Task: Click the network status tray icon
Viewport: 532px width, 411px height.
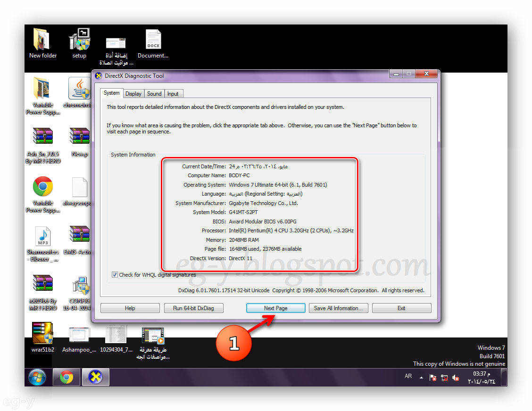Action: 444,378
